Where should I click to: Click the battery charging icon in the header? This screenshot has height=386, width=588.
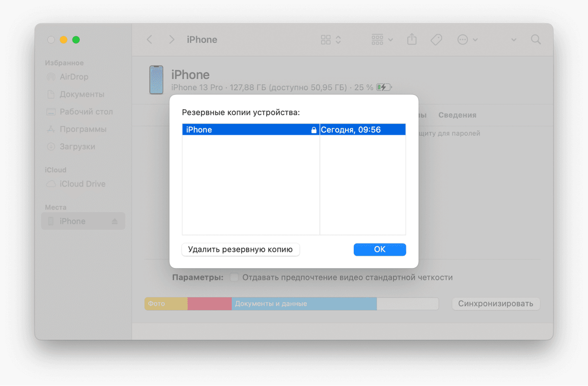384,87
